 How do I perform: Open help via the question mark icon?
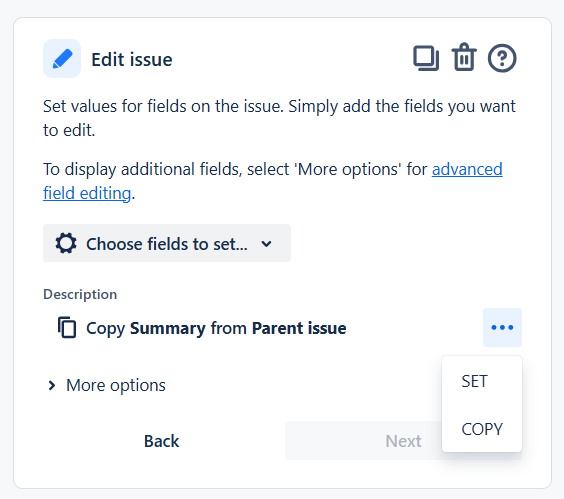click(x=502, y=58)
